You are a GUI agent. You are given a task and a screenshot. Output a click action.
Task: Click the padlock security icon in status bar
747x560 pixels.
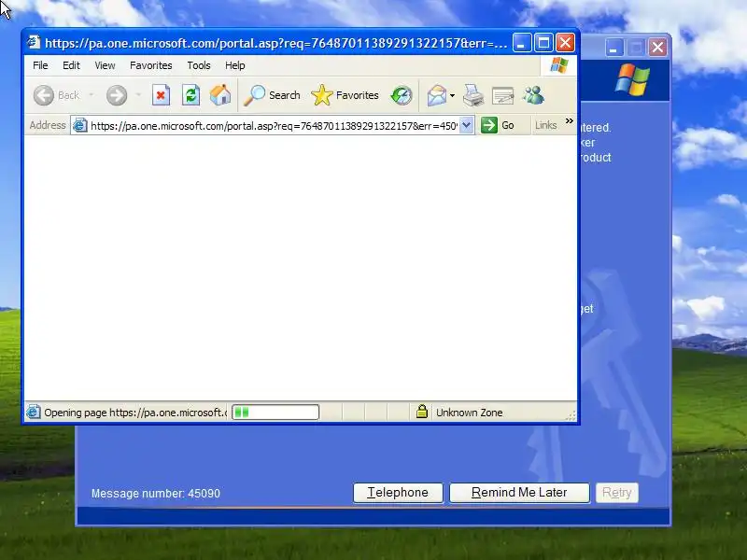pyautogui.click(x=422, y=412)
